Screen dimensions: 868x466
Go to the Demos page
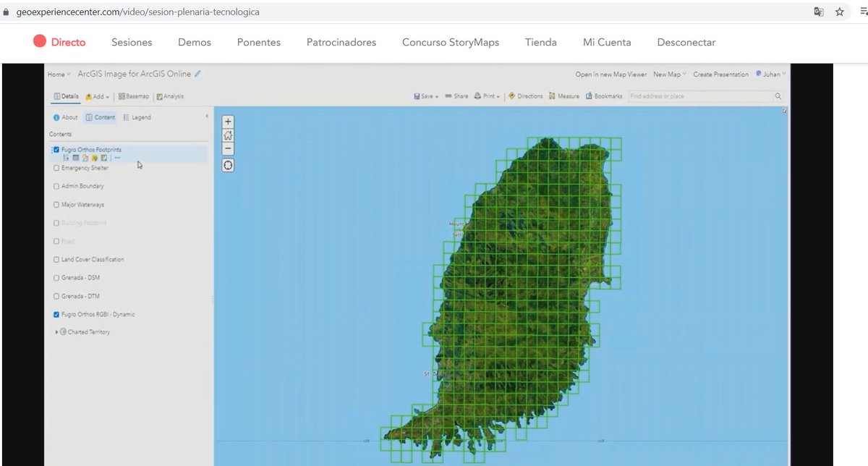coord(195,42)
